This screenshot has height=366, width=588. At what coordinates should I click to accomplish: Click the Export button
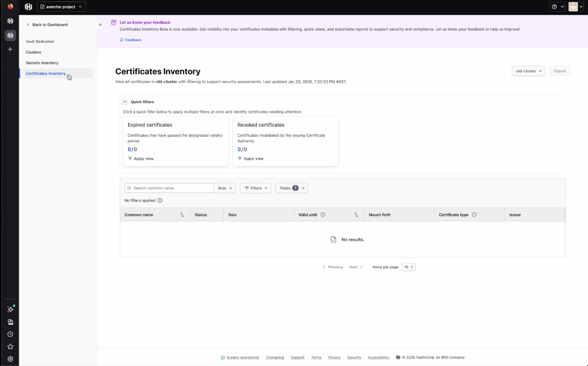click(560, 71)
